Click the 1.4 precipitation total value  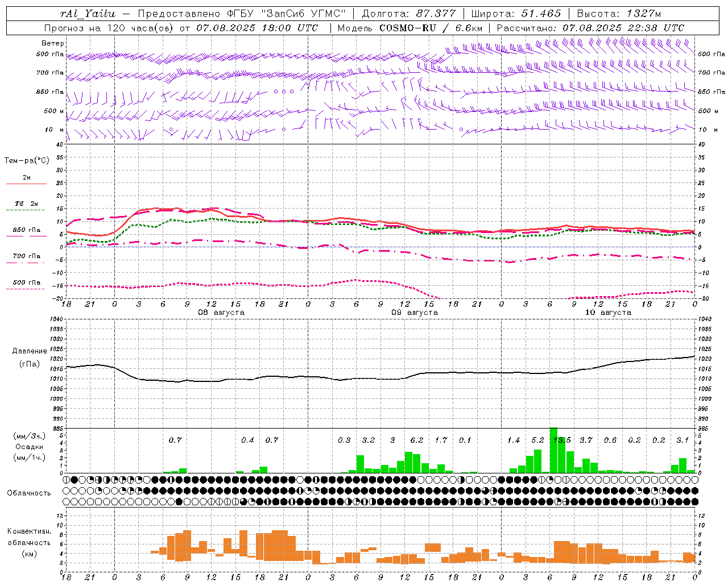pyautogui.click(x=514, y=440)
